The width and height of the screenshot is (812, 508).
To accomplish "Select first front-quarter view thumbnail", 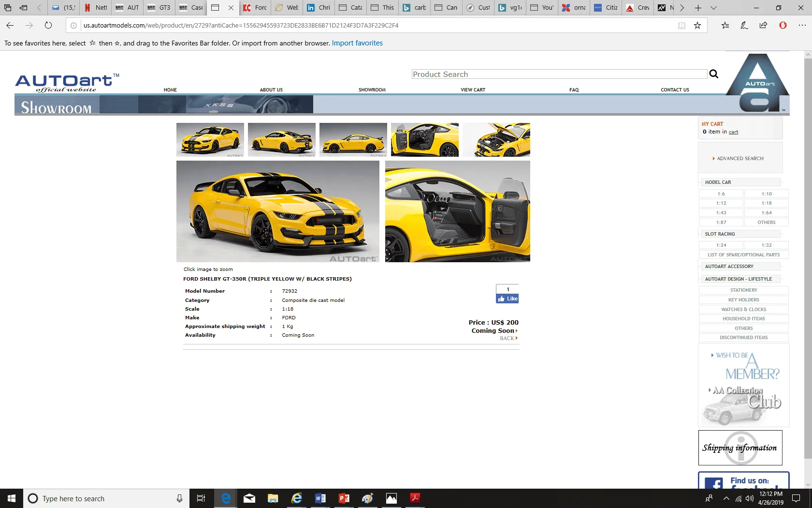I will click(x=210, y=140).
